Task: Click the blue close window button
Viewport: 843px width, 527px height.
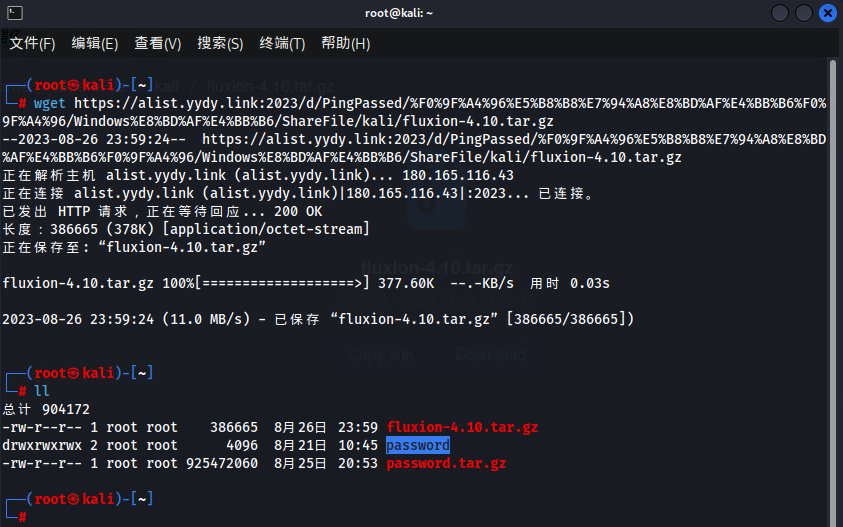Action: [x=828, y=13]
